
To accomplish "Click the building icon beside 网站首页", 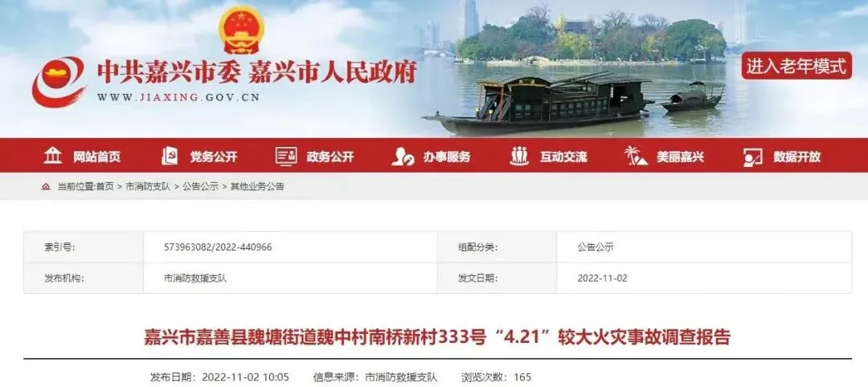I will (53, 157).
